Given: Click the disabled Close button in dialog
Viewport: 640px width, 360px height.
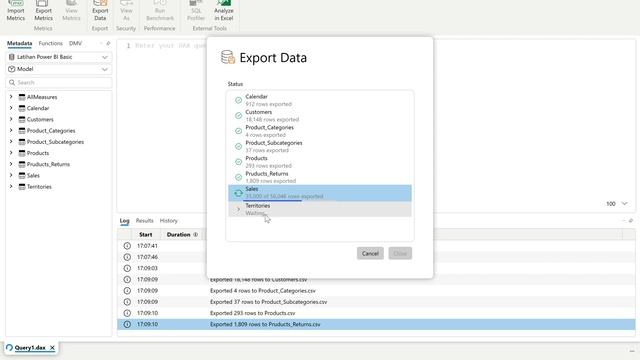Looking at the screenshot, I should coord(400,253).
